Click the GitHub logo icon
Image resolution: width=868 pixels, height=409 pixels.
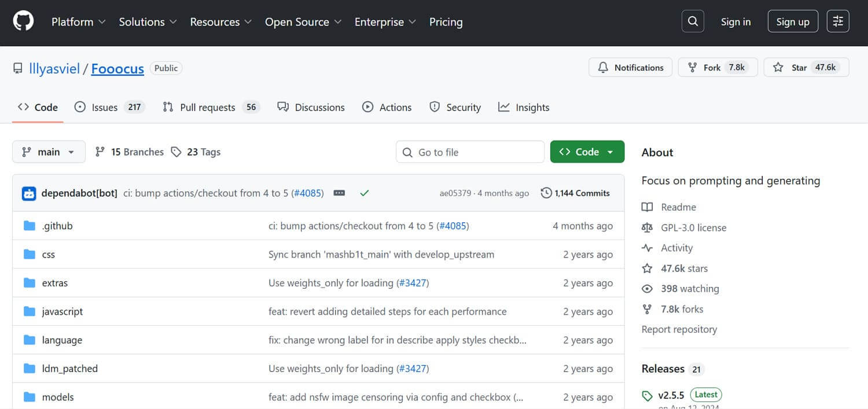23,22
